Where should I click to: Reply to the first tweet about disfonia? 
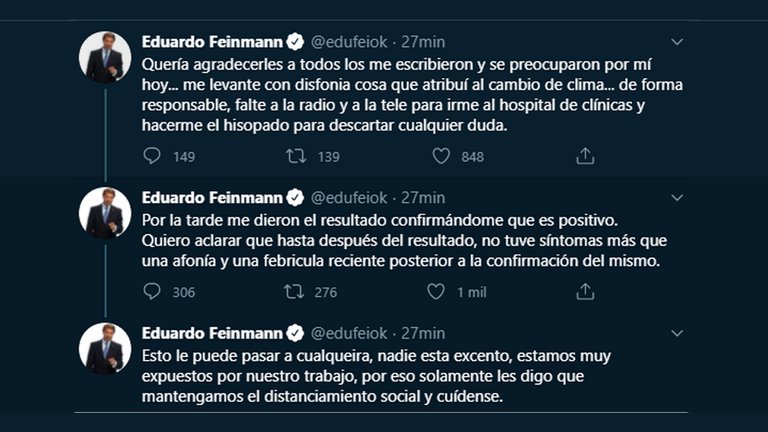tap(152, 156)
